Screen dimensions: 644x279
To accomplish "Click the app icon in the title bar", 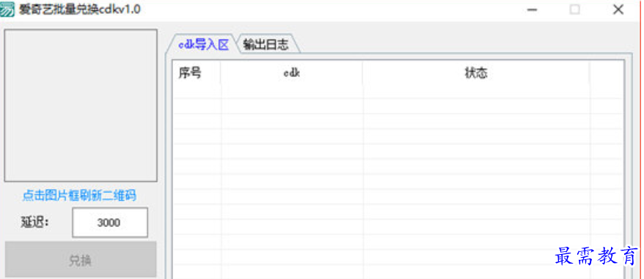I will coord(8,10).
